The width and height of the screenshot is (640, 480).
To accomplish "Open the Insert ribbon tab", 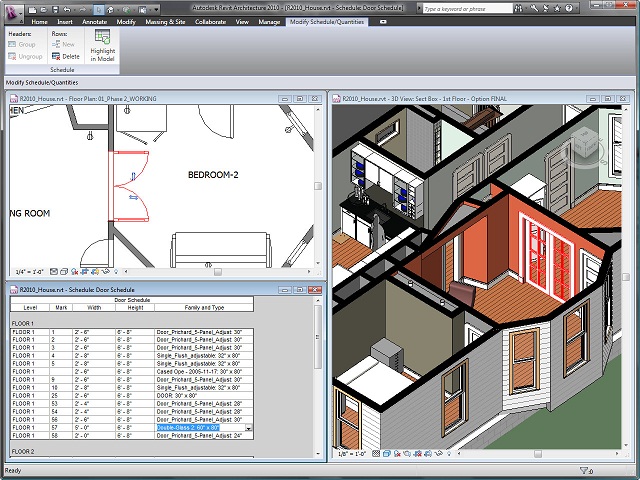I will pyautogui.click(x=65, y=22).
